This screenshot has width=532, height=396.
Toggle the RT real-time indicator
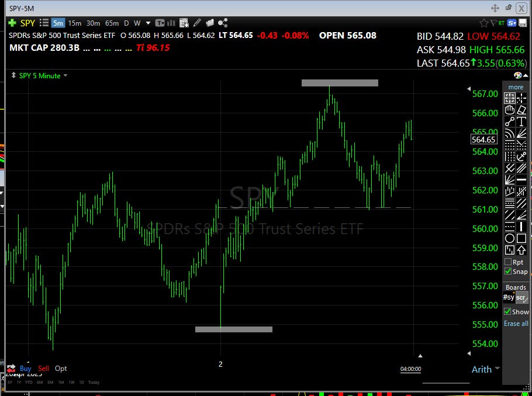pos(501,23)
